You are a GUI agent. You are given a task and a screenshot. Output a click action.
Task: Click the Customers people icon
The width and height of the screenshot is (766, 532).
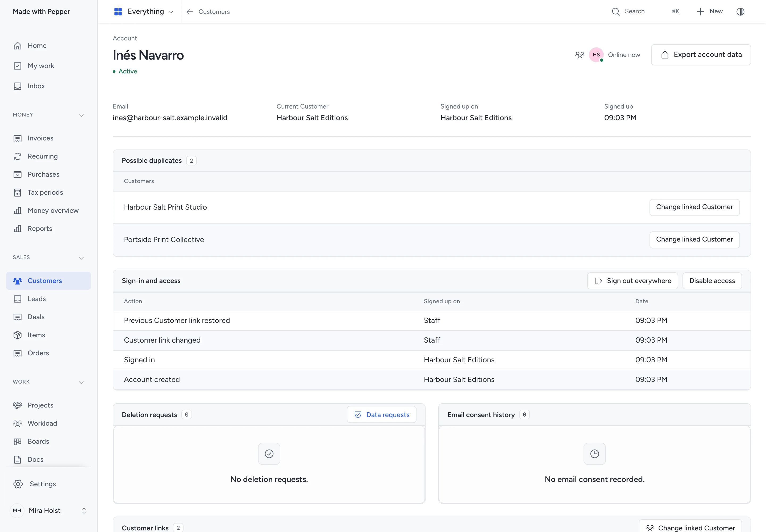pos(18,281)
